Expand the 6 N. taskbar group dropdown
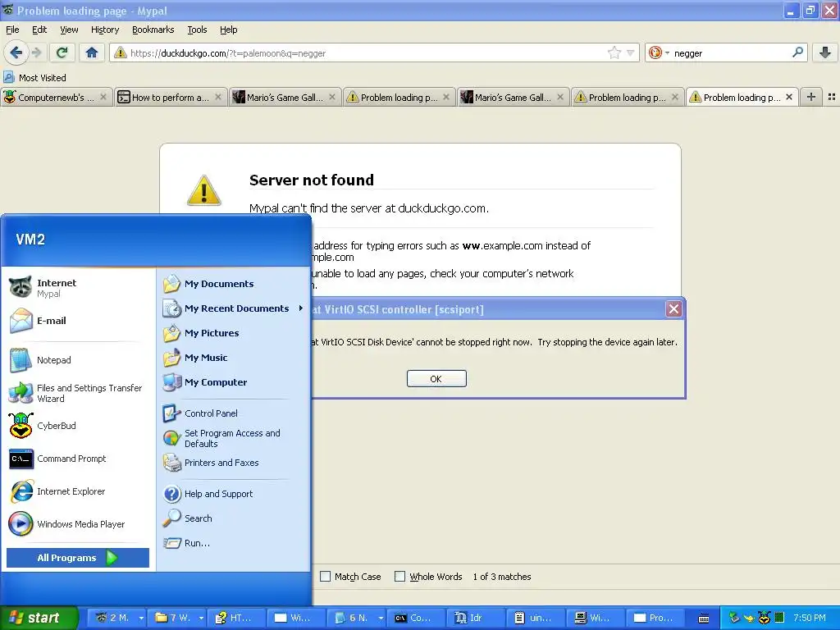Screen dimensions: 840x630 click(381, 618)
